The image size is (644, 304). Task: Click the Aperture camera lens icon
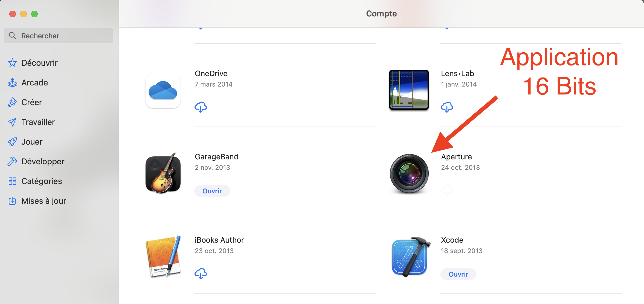click(409, 173)
